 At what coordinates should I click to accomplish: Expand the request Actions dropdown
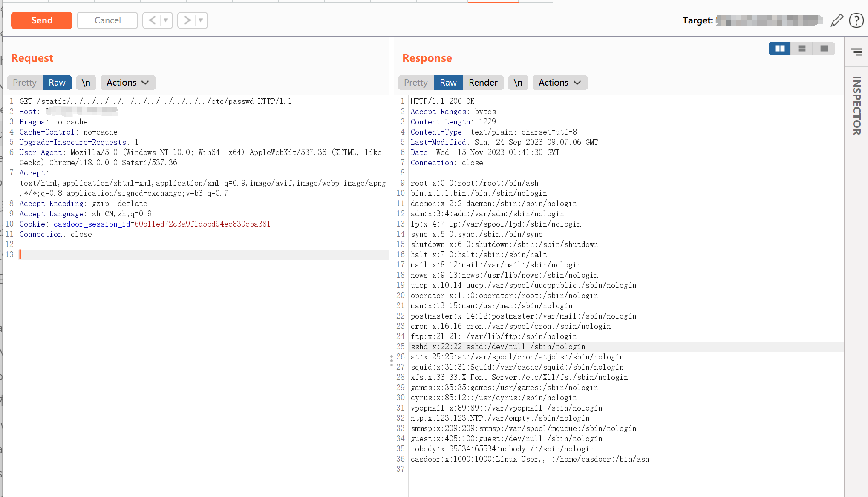(128, 83)
